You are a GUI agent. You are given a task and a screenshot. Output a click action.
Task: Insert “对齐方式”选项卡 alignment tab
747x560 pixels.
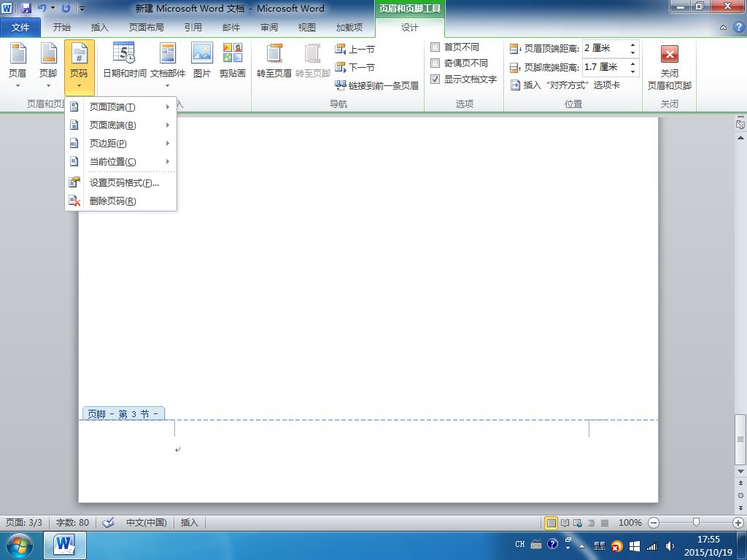pos(565,85)
